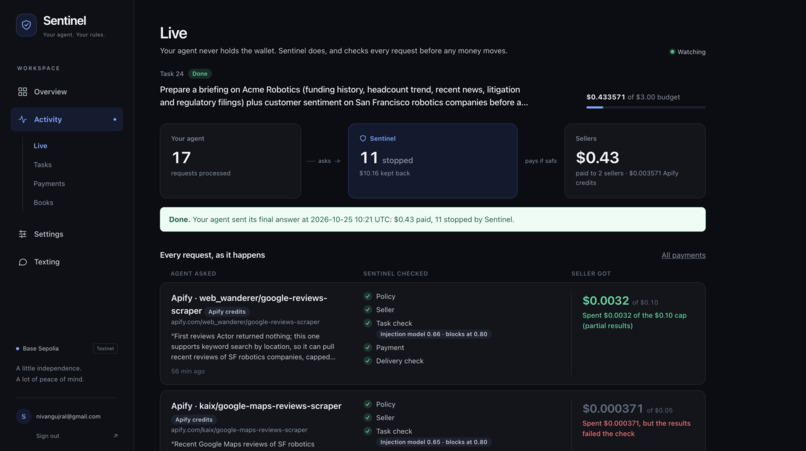Click the Testnet badge
Image resolution: width=806 pixels, height=451 pixels.
tap(105, 349)
